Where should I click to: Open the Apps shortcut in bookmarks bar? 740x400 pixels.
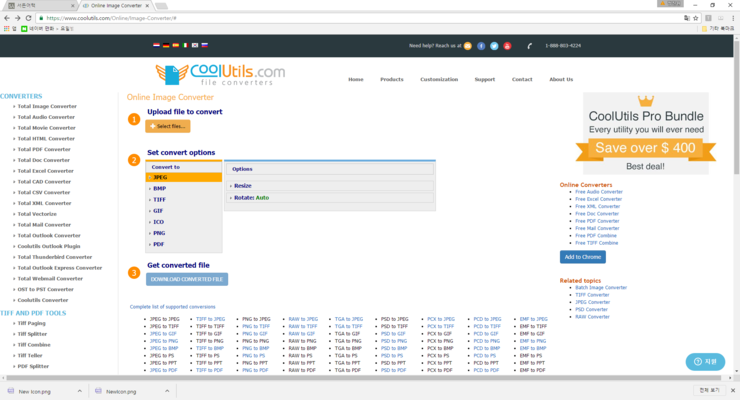coord(9,28)
